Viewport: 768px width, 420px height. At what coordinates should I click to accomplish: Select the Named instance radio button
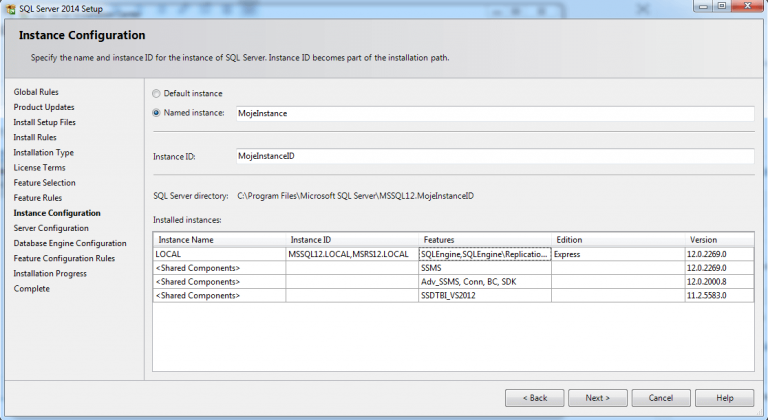156,113
